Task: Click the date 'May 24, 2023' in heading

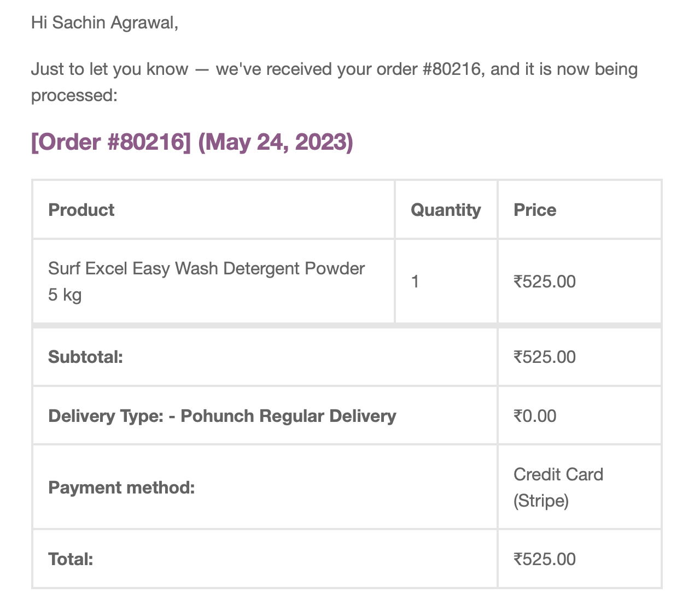Action: tap(276, 142)
